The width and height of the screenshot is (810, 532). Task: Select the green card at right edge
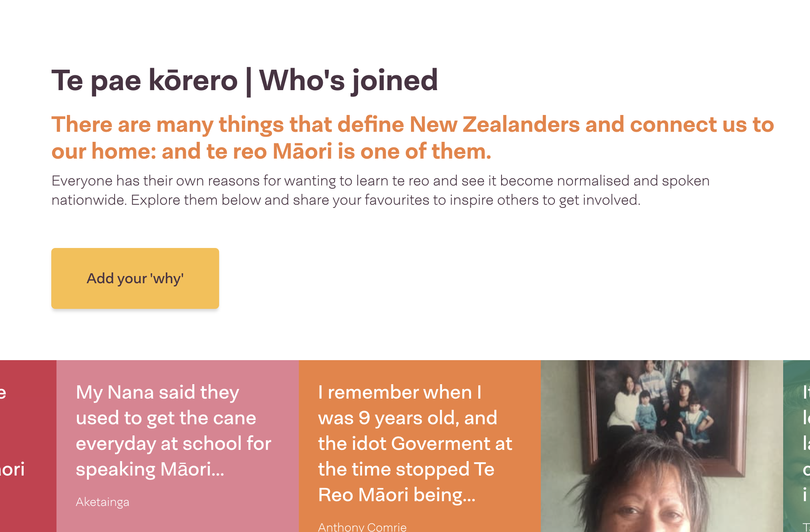point(797,445)
